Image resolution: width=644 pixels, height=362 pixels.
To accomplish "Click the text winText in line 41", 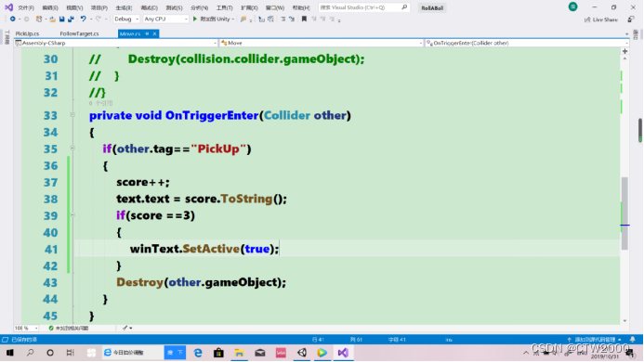I will pyautogui.click(x=154, y=249).
